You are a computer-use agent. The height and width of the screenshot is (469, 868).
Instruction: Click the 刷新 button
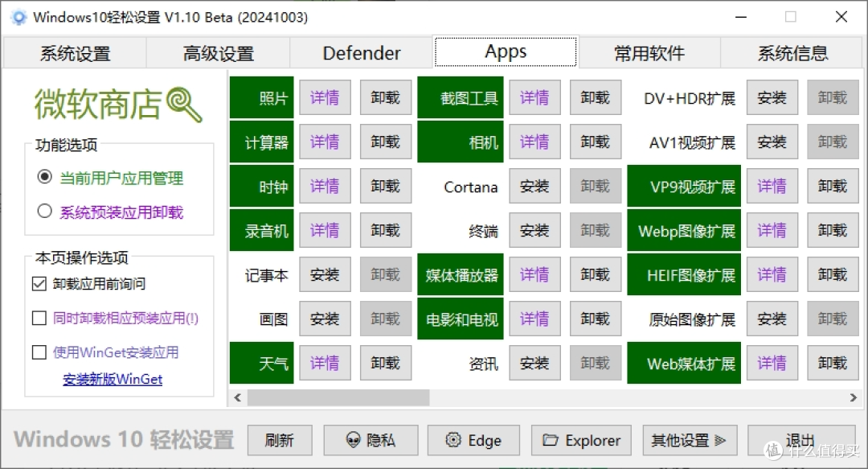pos(280,440)
